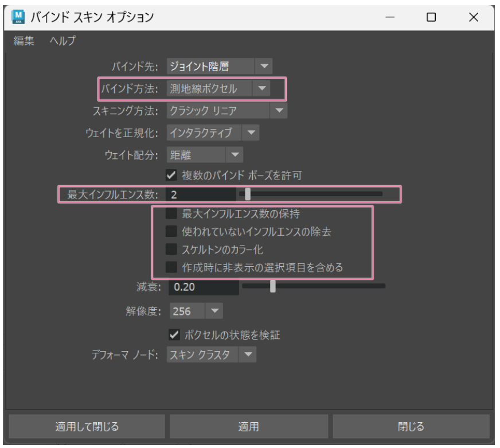Enable 最大インフルエンス数の保持 checkbox

(170, 214)
